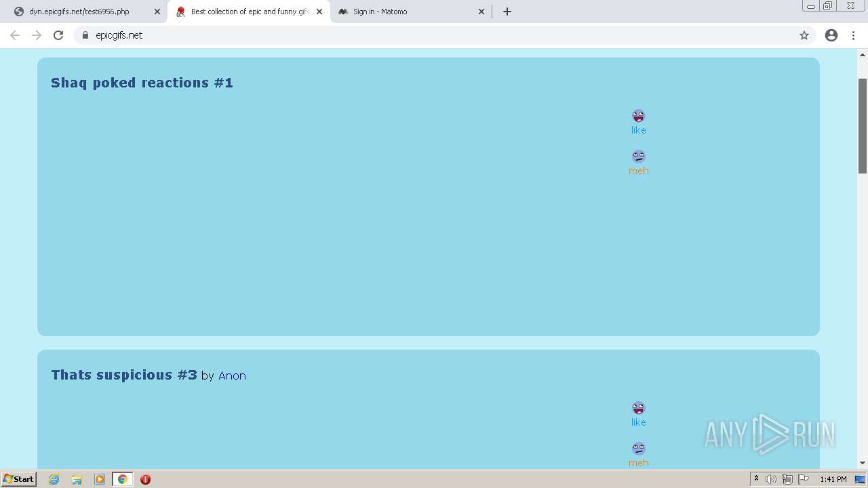Click the 'like' link under Shaq poked reactions

[639, 130]
